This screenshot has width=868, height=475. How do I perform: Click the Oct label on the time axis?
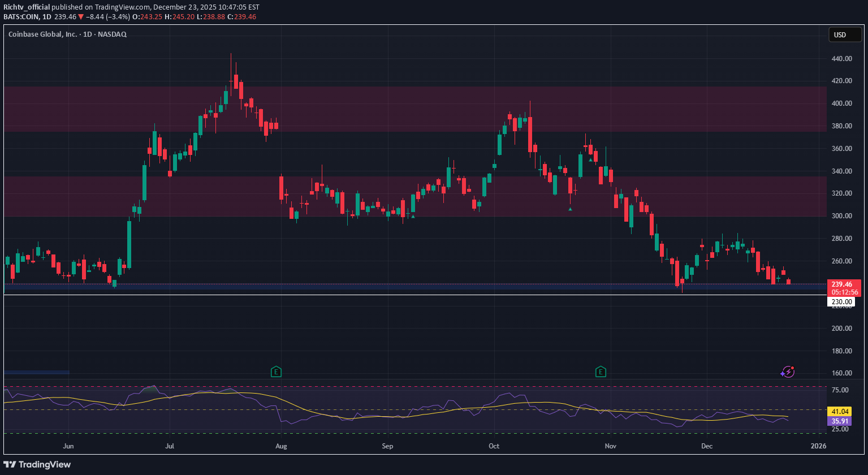(494, 446)
